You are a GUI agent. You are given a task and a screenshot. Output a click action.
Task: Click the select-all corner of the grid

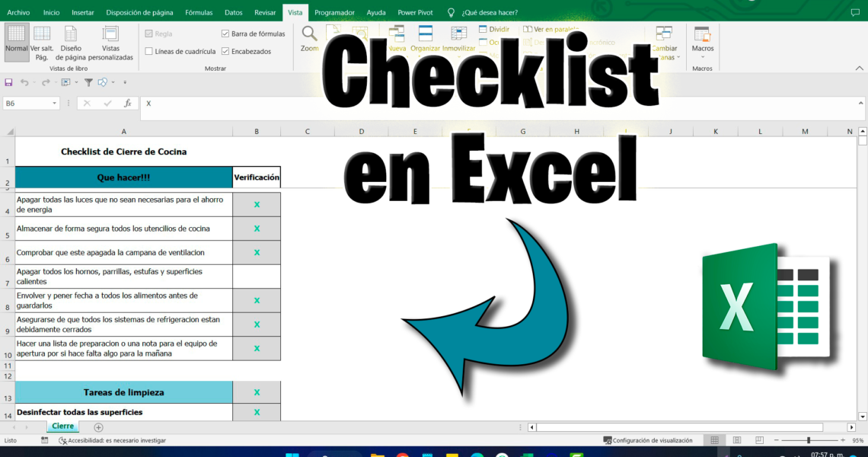pyautogui.click(x=9, y=131)
